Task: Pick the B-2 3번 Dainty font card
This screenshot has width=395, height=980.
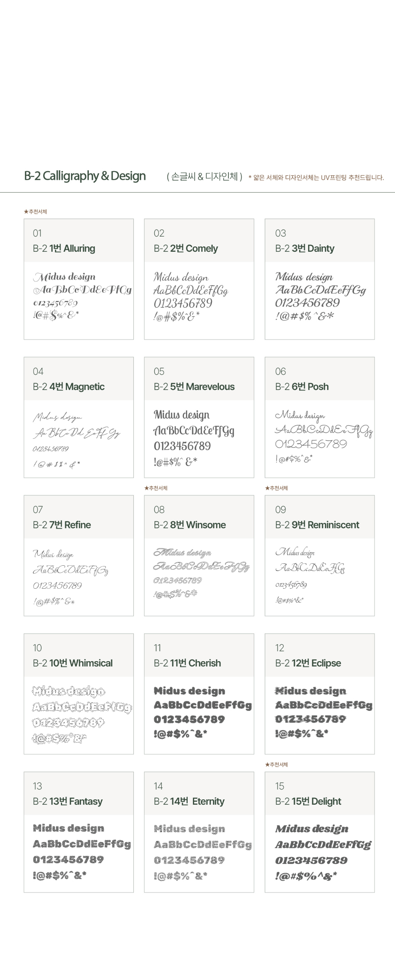Action: 319,279
